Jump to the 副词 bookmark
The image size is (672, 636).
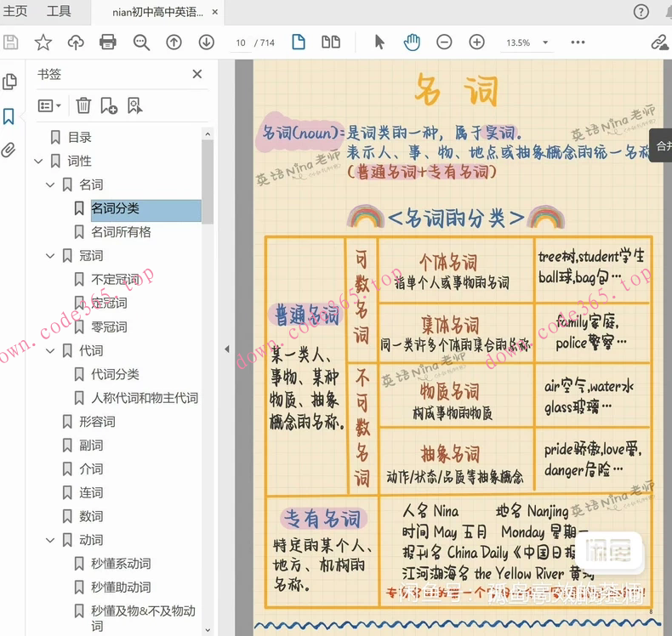click(x=91, y=446)
